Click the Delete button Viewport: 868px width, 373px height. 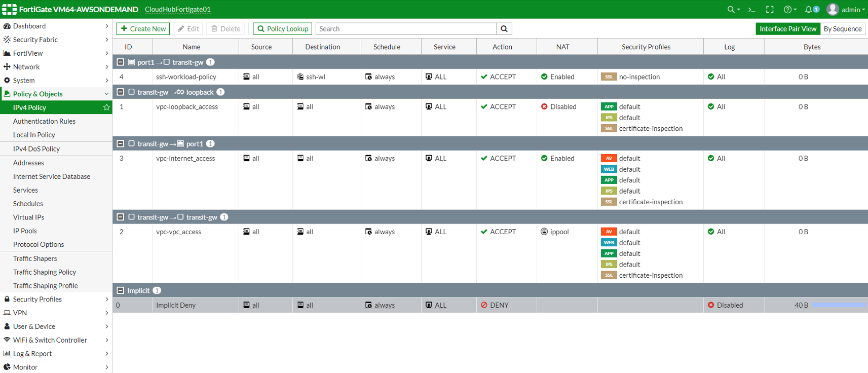(225, 29)
